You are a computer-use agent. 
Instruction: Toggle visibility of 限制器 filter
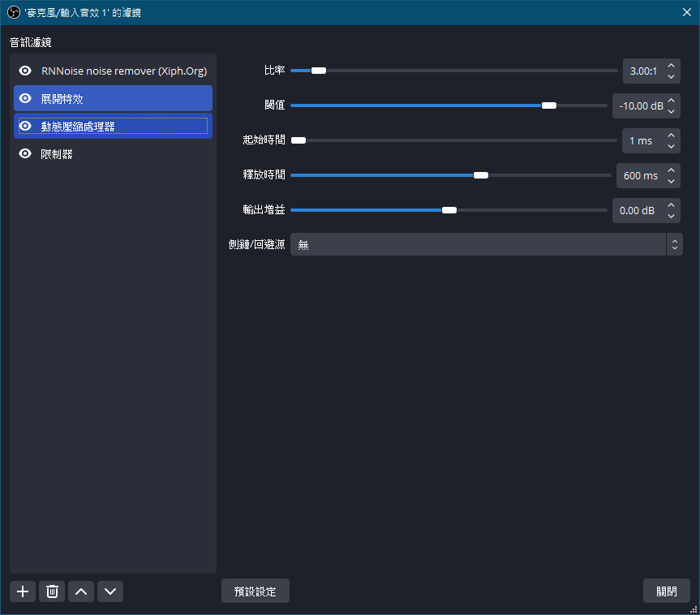(25, 153)
